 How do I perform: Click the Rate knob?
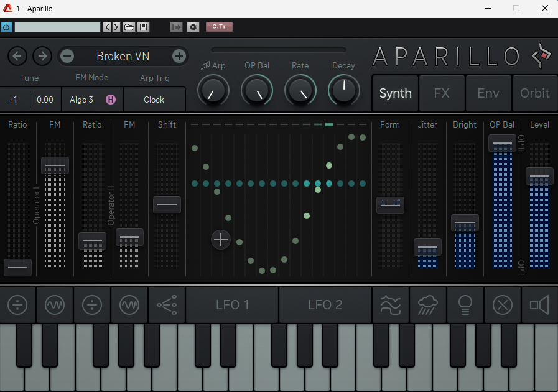tap(300, 90)
